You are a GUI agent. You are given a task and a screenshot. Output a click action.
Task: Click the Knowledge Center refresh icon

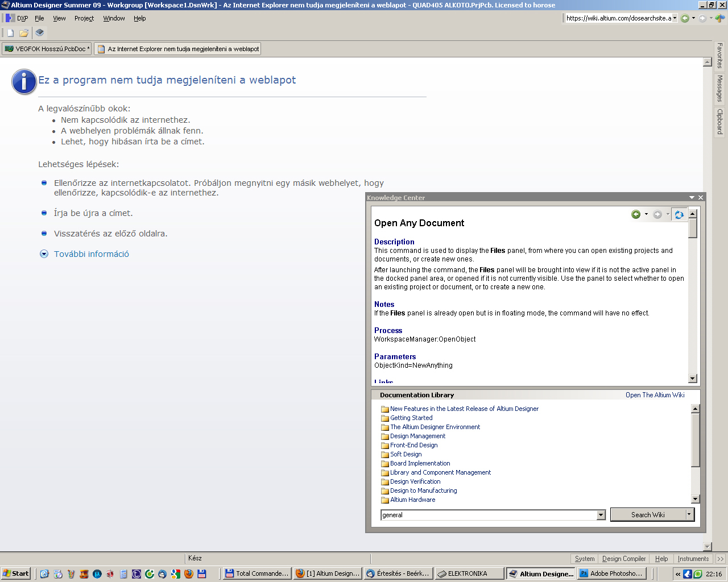[679, 214]
